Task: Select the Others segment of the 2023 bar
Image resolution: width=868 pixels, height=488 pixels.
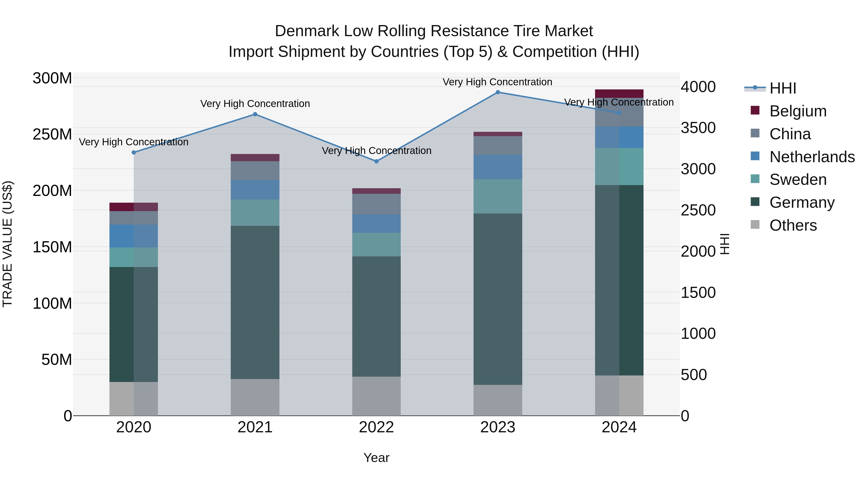Action: [x=498, y=400]
